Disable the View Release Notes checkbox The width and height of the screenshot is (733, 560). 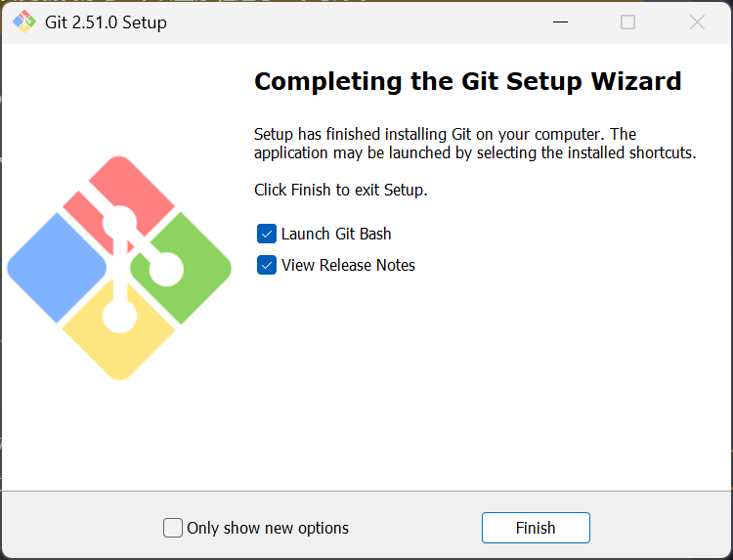[x=267, y=265]
